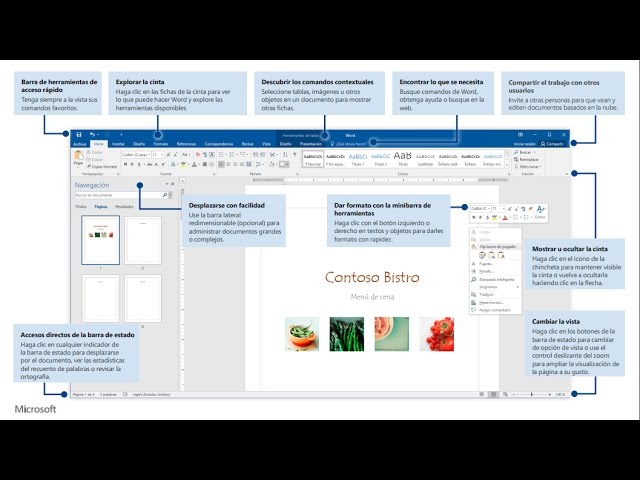
Task: Open Sinónimos submenu in context menu
Action: point(495,287)
